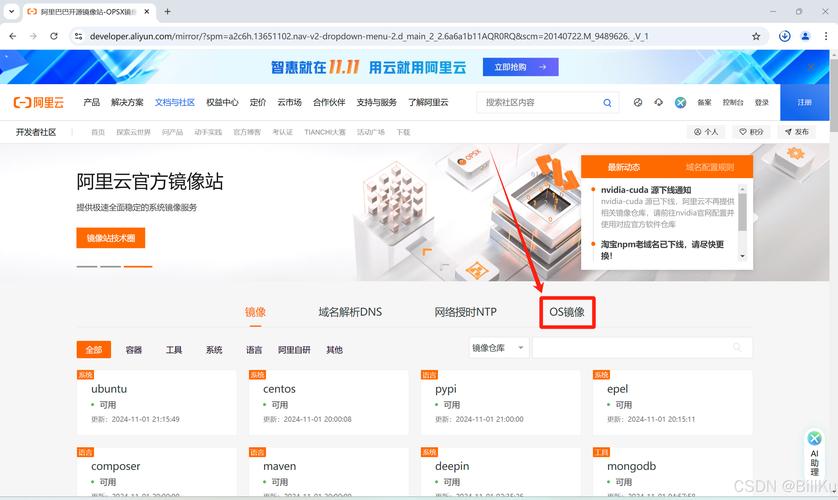The image size is (838, 500).
Task: Select the 镜像 tab
Action: (255, 312)
